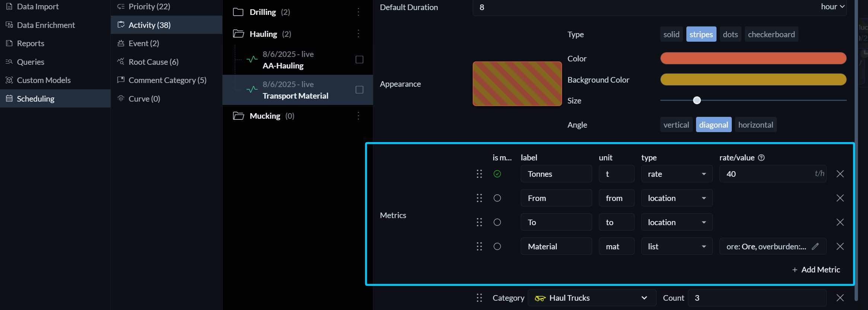Image resolution: width=868 pixels, height=310 pixels.
Task: Click the Comment Category icon
Action: coord(121,80)
